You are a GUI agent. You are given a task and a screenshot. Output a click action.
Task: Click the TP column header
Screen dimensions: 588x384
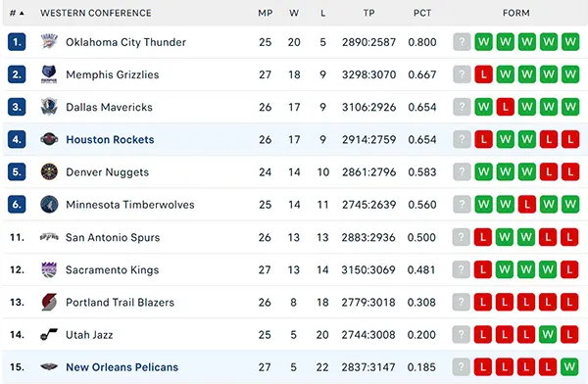369,13
